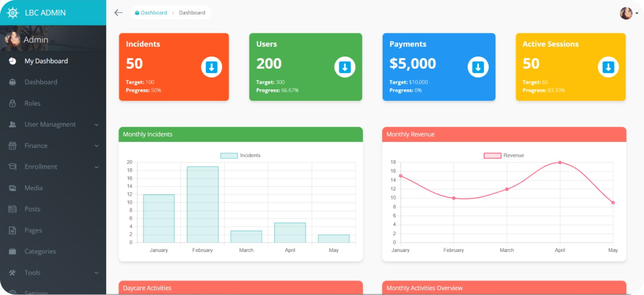The height and width of the screenshot is (295, 644).
Task: Click the LBC Admin ship wheel logo
Action: pyautogui.click(x=12, y=12)
